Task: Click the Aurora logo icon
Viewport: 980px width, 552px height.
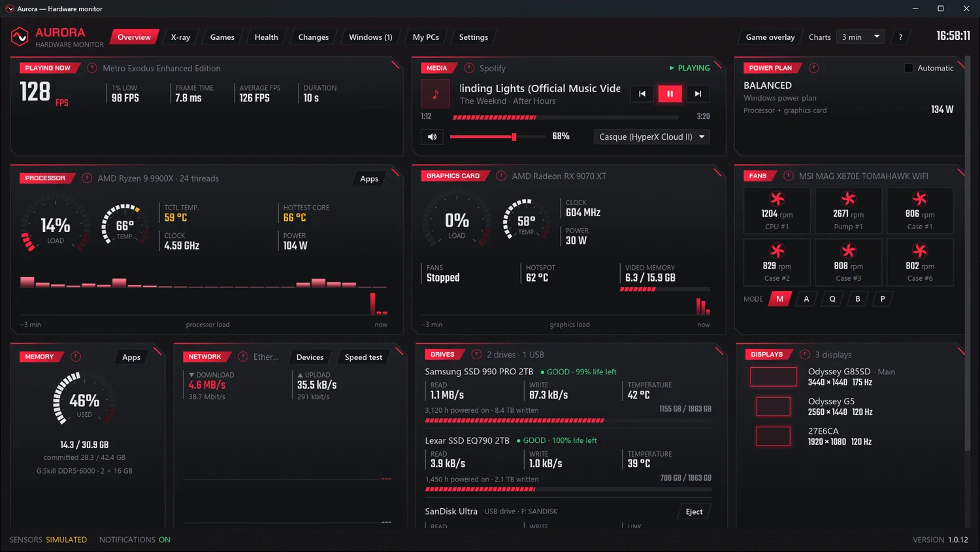Action: (x=20, y=37)
